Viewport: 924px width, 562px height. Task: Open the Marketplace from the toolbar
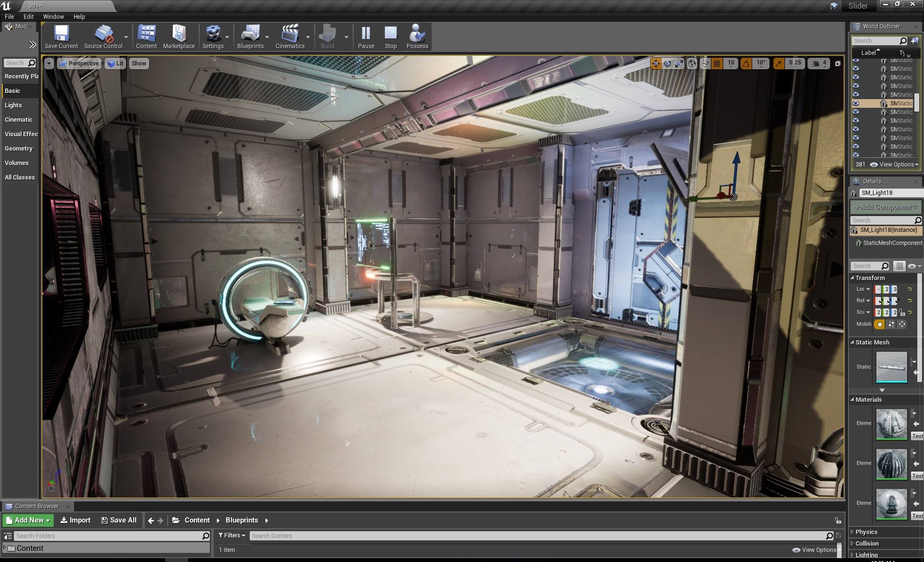click(x=179, y=37)
